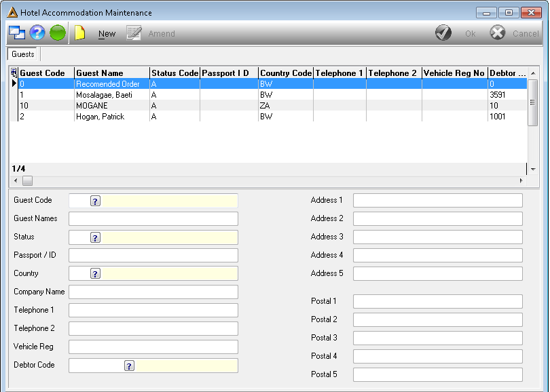Select the Hogan, Patrick guest row
550x392 pixels.
coord(268,116)
